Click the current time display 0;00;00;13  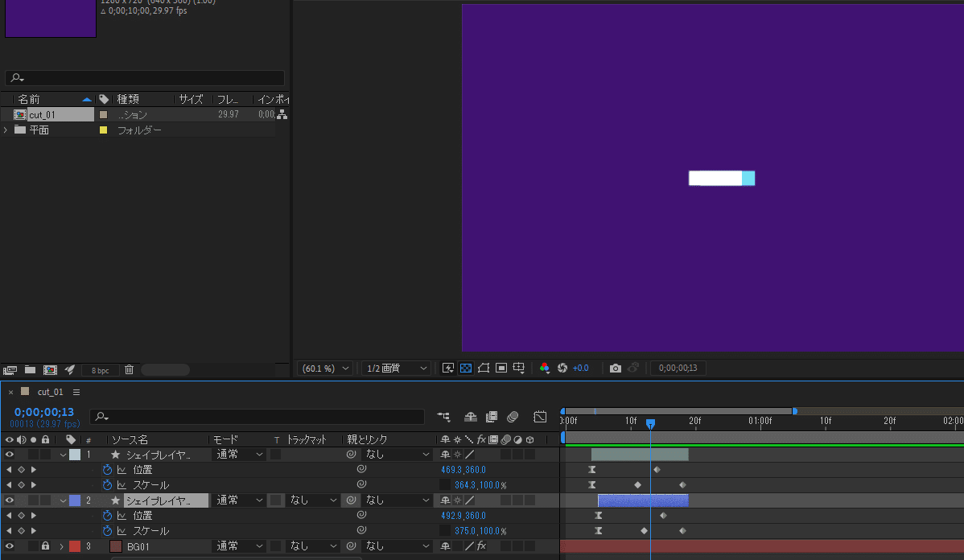pyautogui.click(x=44, y=412)
